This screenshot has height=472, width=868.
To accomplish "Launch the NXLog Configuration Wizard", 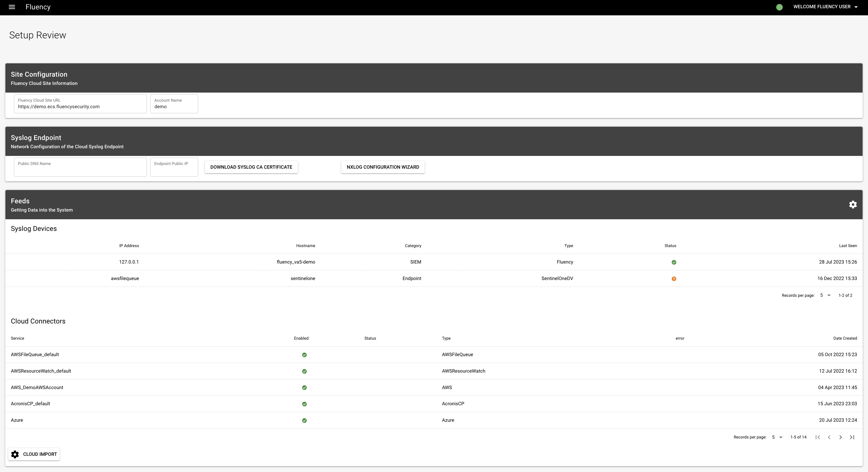I will [383, 167].
